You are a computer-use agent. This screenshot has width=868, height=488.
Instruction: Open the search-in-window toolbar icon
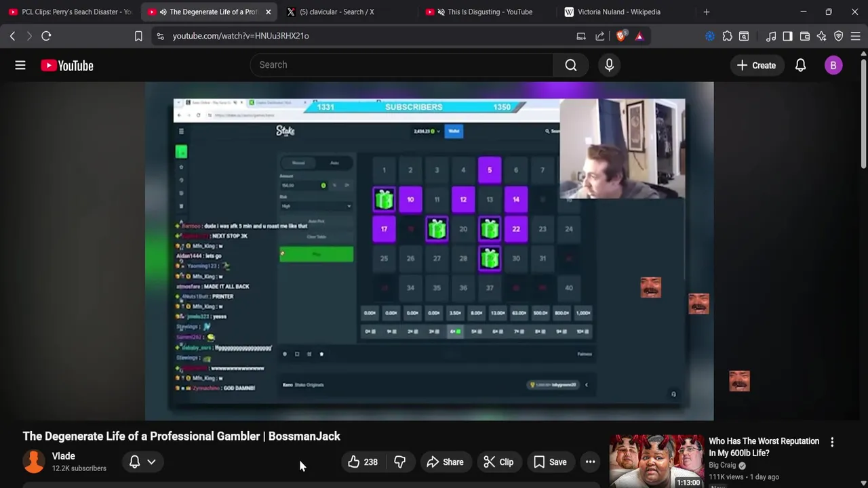coord(744,36)
